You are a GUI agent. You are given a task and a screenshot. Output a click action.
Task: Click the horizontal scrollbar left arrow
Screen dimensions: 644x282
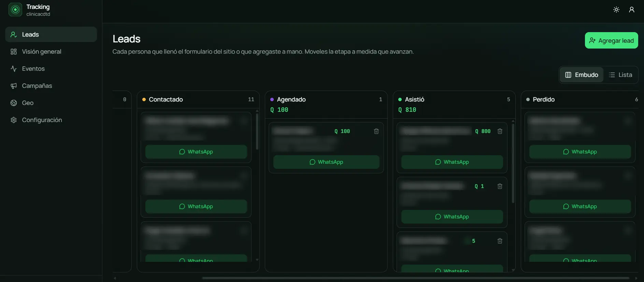pos(115,278)
